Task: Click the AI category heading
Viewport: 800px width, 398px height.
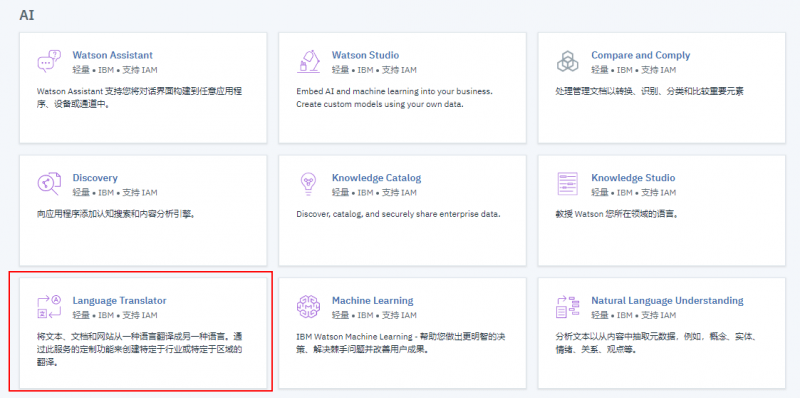Action: 27,15
